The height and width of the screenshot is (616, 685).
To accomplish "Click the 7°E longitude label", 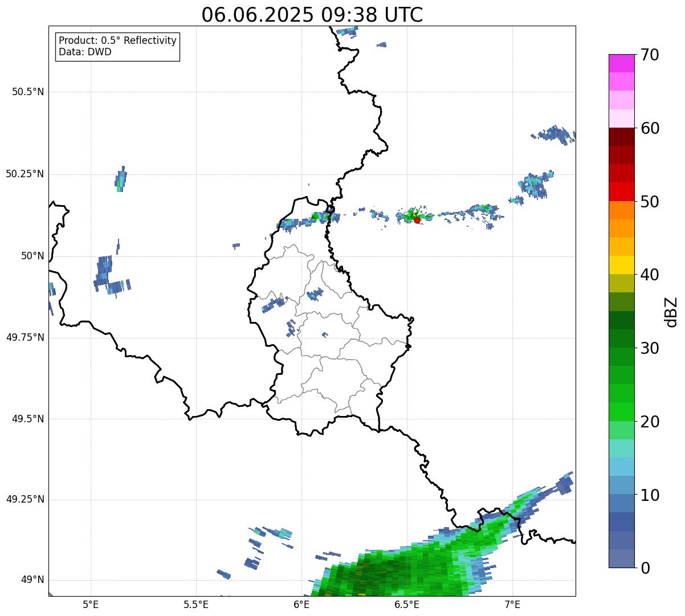I will tap(512, 604).
